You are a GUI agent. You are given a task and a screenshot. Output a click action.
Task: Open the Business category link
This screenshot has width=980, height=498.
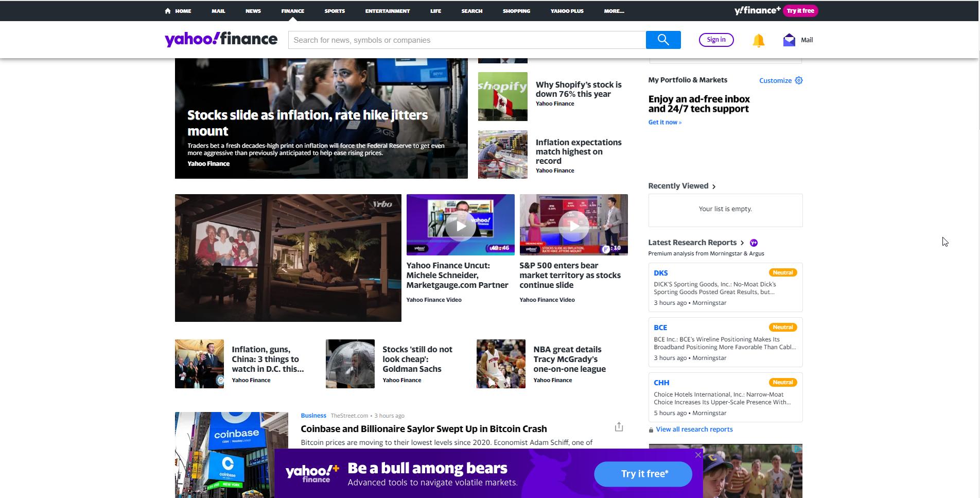tap(313, 416)
